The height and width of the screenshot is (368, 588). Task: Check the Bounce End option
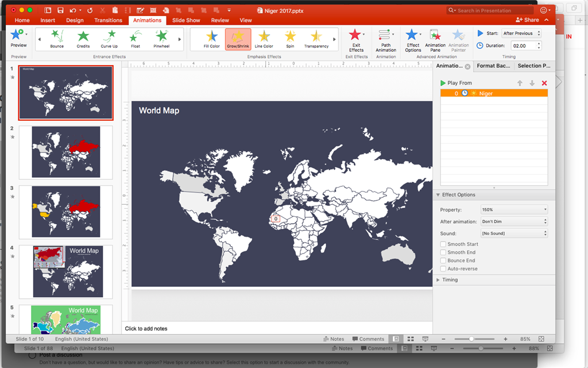443,260
